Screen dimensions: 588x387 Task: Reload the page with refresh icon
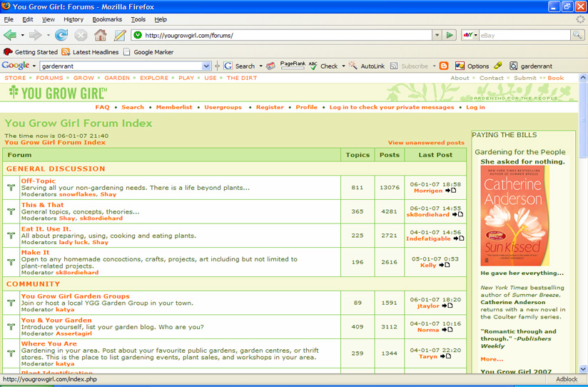coord(61,35)
